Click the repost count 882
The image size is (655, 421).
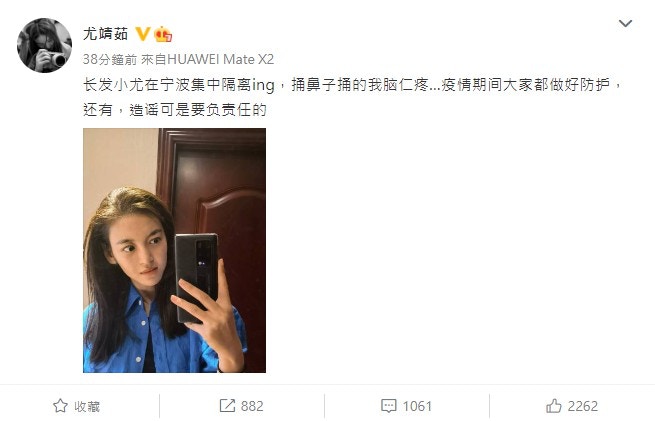click(x=252, y=406)
